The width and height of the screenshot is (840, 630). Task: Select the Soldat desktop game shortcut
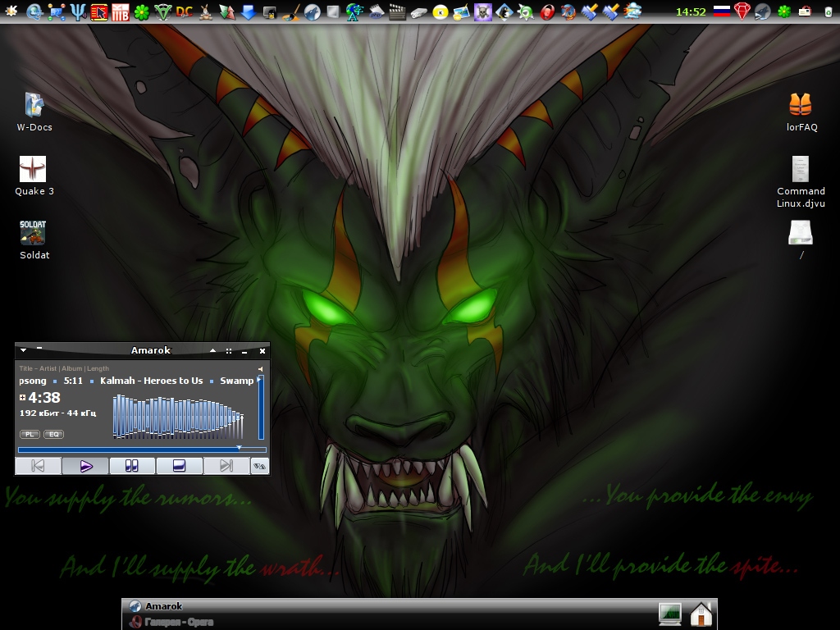[34, 240]
